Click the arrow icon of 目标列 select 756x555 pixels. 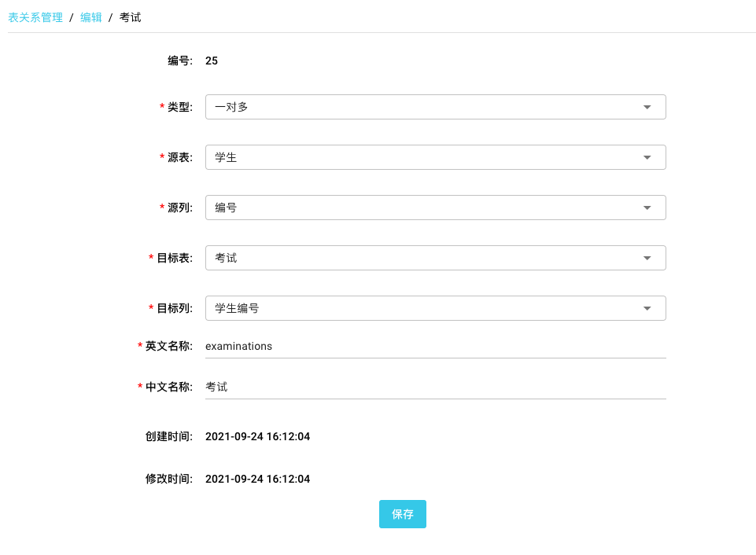coord(647,308)
